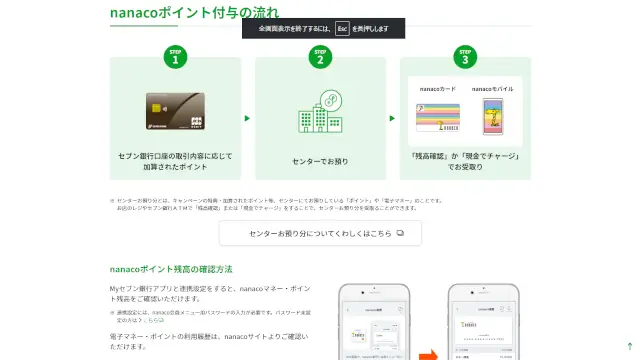This screenshot has width=640, height=360.
Task: Click the external window icon in center button
Action: [x=400, y=233]
